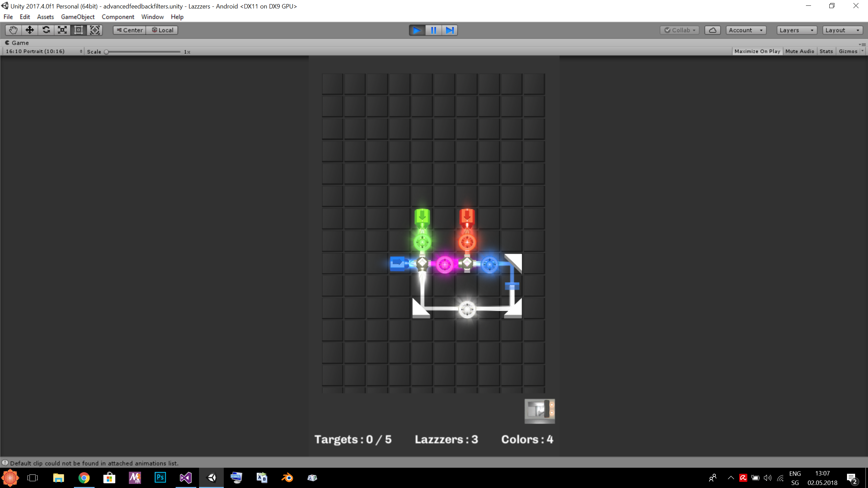Open the Component menu
The image size is (868, 488).
tap(118, 17)
